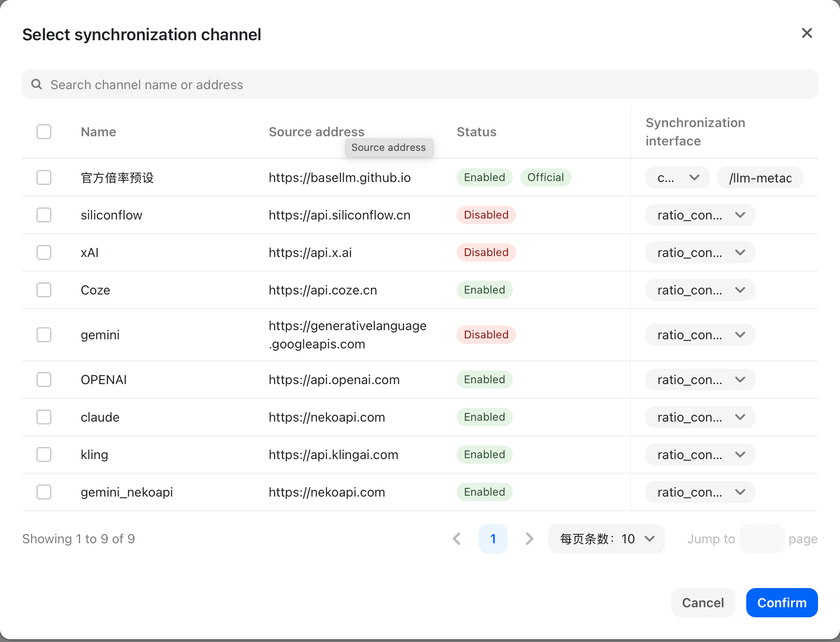Click the https://api.klingai.com address
This screenshot has width=840, height=642.
click(x=334, y=455)
